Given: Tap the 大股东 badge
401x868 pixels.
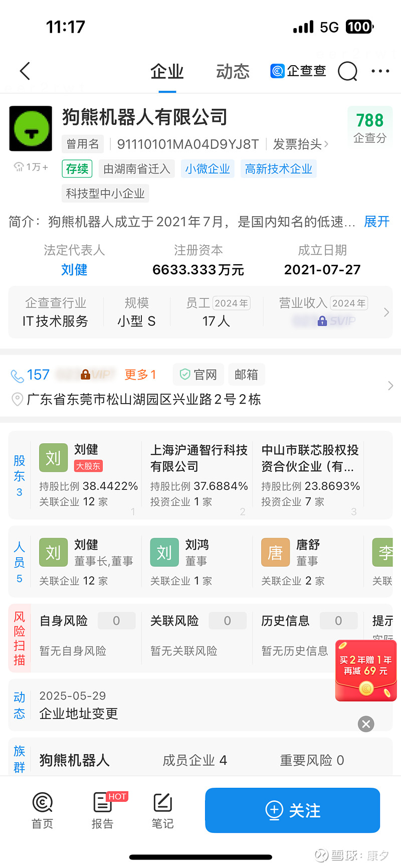Looking at the screenshot, I should pyautogui.click(x=88, y=466).
